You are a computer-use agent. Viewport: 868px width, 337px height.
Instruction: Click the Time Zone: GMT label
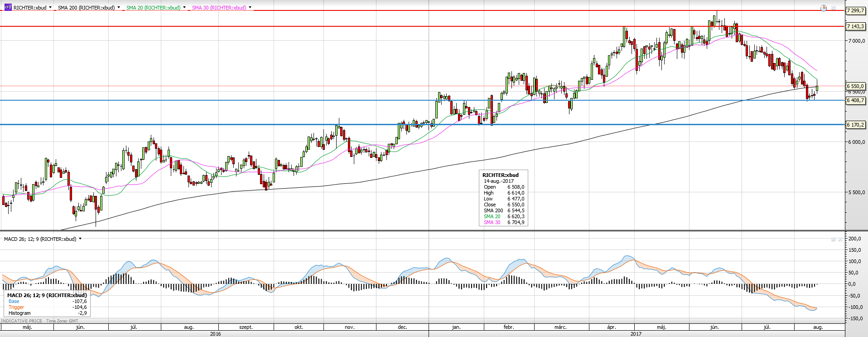coord(62,321)
